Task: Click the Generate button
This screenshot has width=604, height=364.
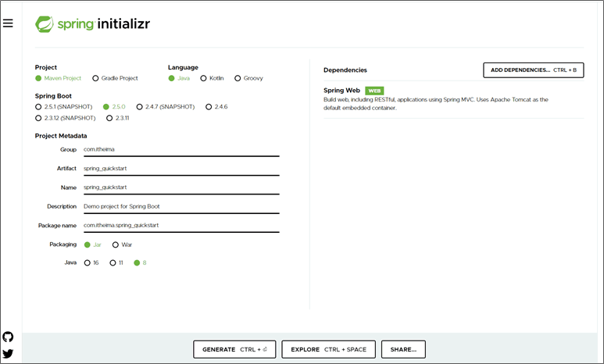Action: point(234,349)
